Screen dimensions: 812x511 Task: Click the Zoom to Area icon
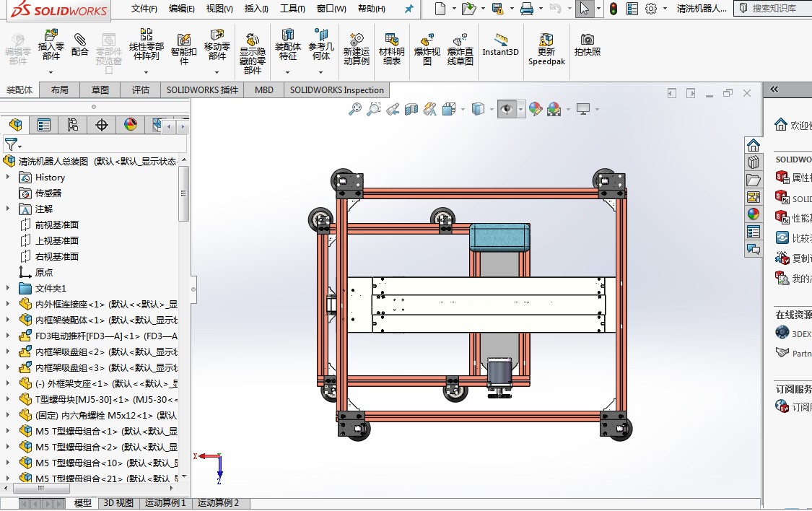click(x=373, y=109)
